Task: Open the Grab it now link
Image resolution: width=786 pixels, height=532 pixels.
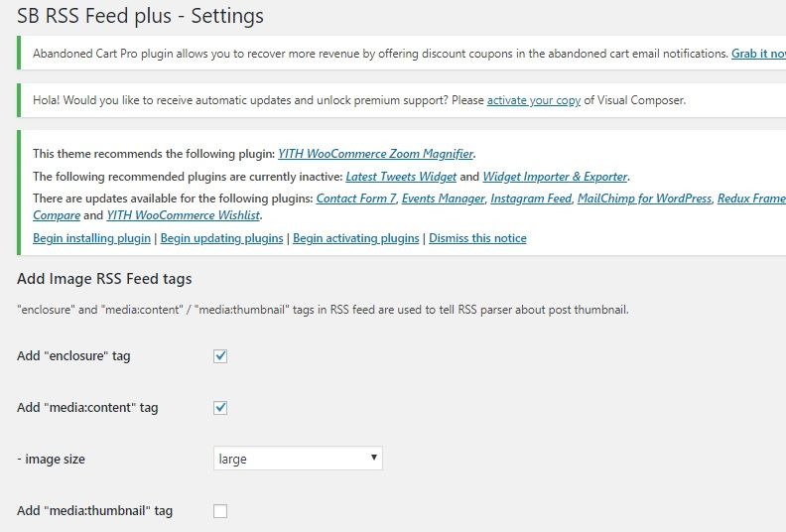Action: [x=758, y=54]
